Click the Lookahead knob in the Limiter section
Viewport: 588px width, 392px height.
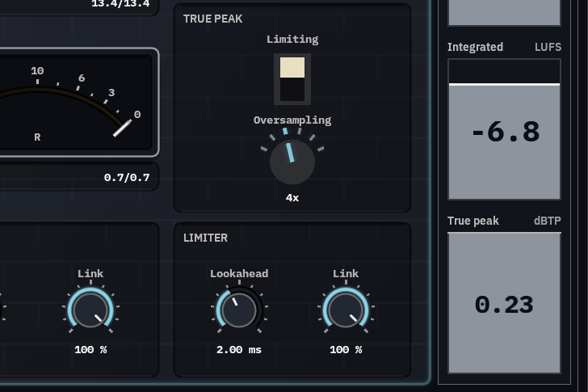pyautogui.click(x=239, y=310)
